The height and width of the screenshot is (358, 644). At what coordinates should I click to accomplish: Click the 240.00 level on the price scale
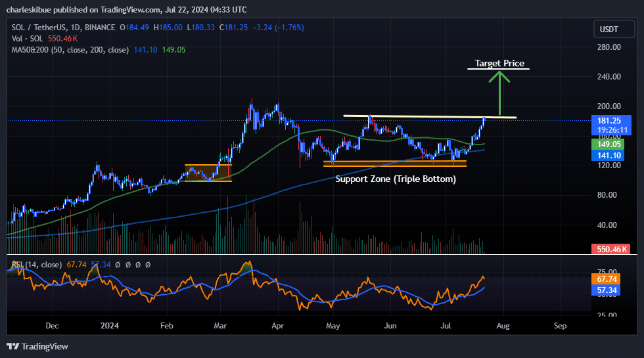coord(609,76)
